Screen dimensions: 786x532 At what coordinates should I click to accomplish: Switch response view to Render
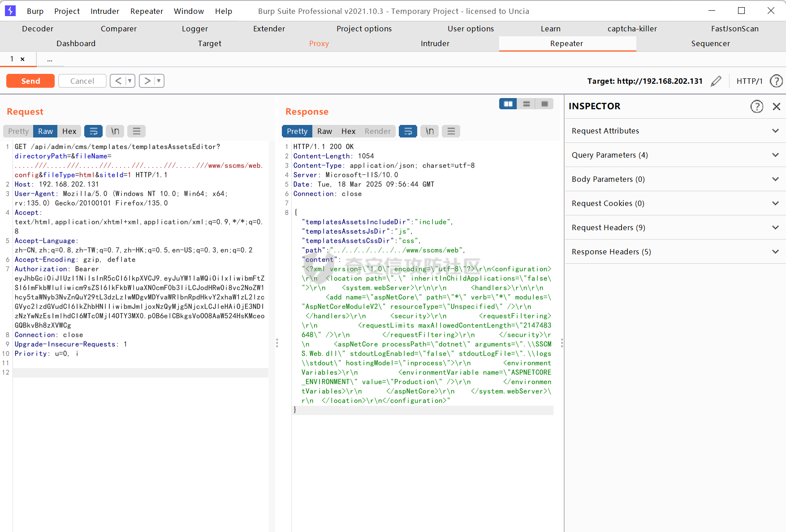[x=377, y=131]
